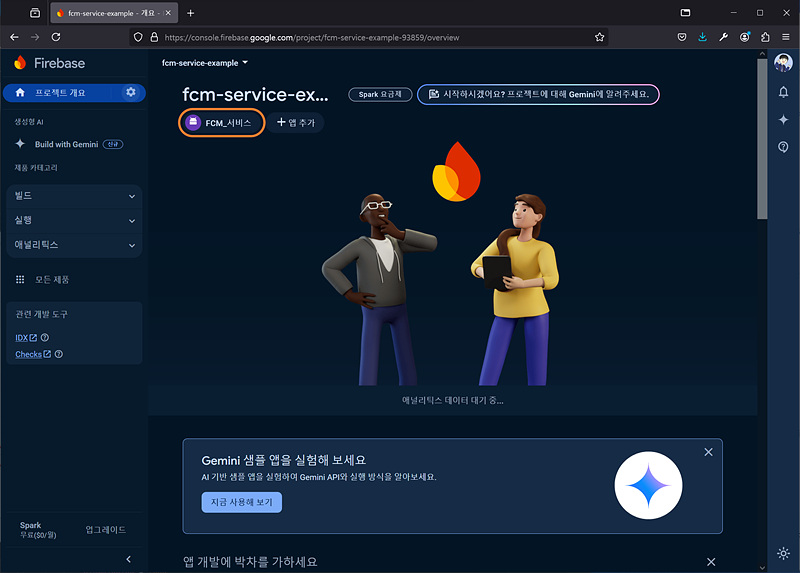The width and height of the screenshot is (800, 573).
Task: Click the 지금 사용해 보기 button
Action: 241,502
